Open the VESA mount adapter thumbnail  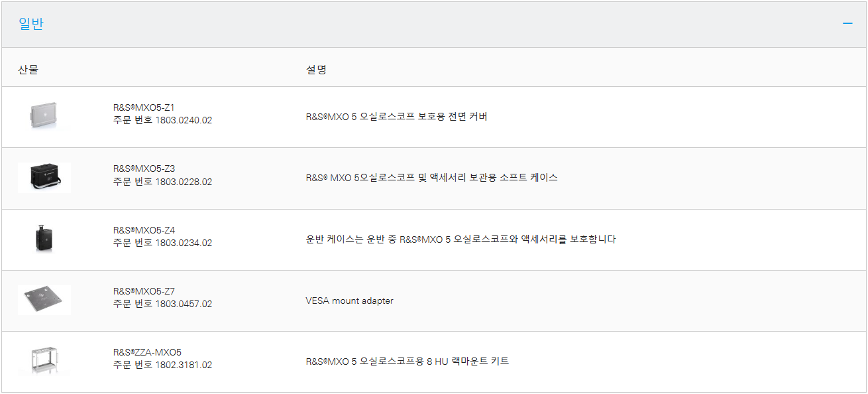44,300
